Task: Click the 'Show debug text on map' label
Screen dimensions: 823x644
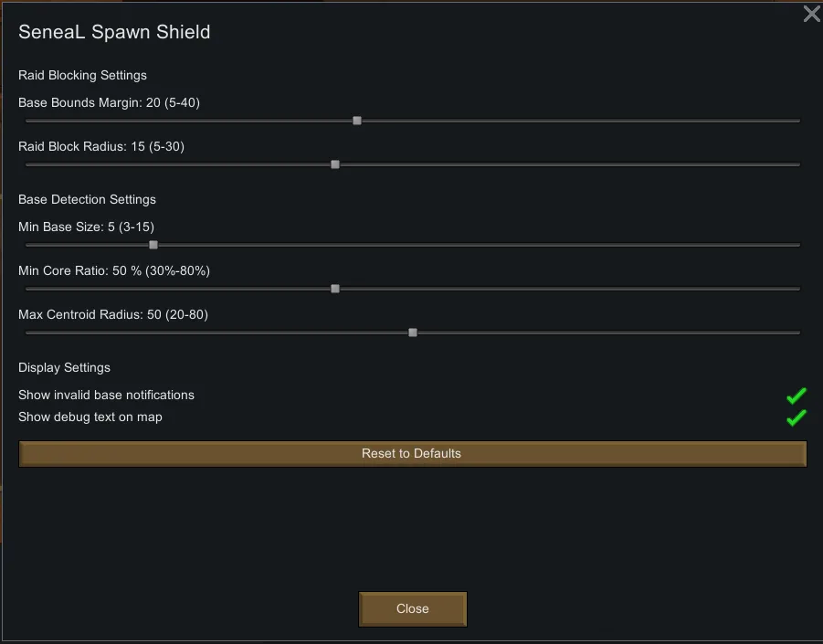Action: 90,417
